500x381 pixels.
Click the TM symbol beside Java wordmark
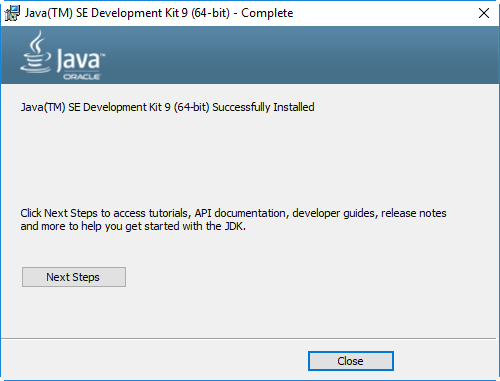(103, 55)
